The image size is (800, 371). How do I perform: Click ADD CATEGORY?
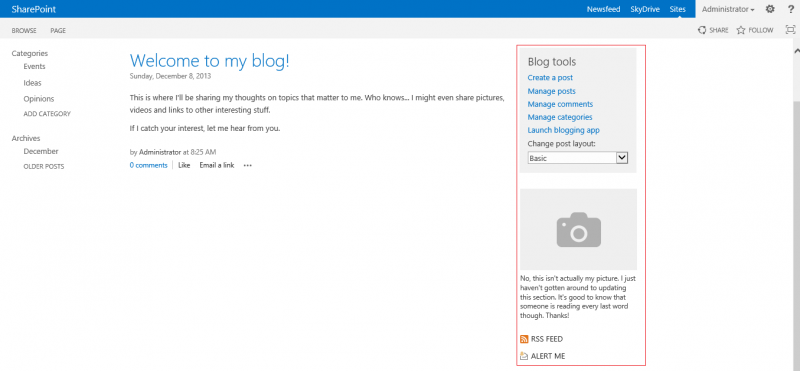(47, 114)
